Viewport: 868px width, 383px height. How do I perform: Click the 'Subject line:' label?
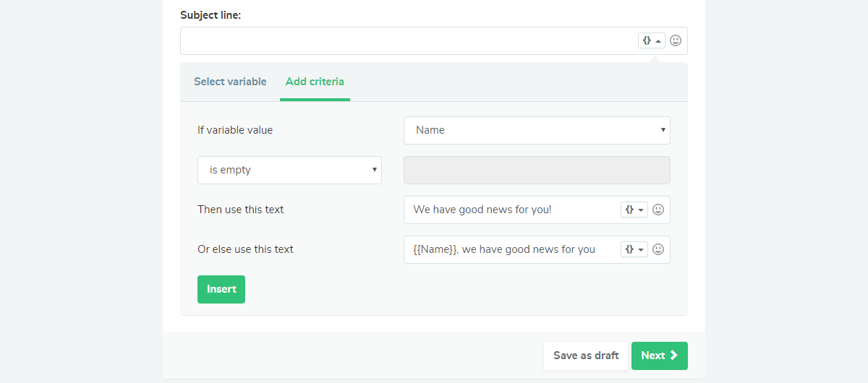coord(210,15)
